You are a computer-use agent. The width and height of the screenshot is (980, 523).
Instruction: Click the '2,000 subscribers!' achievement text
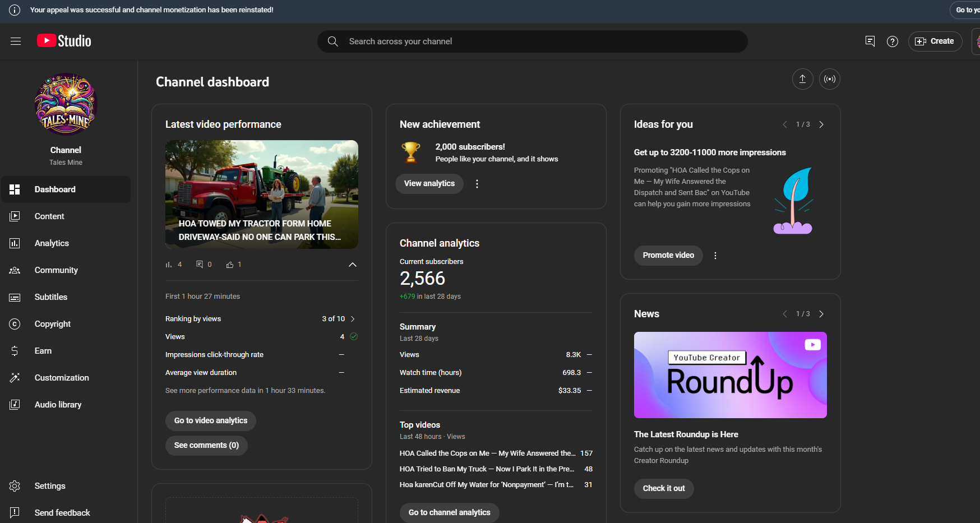470,147
